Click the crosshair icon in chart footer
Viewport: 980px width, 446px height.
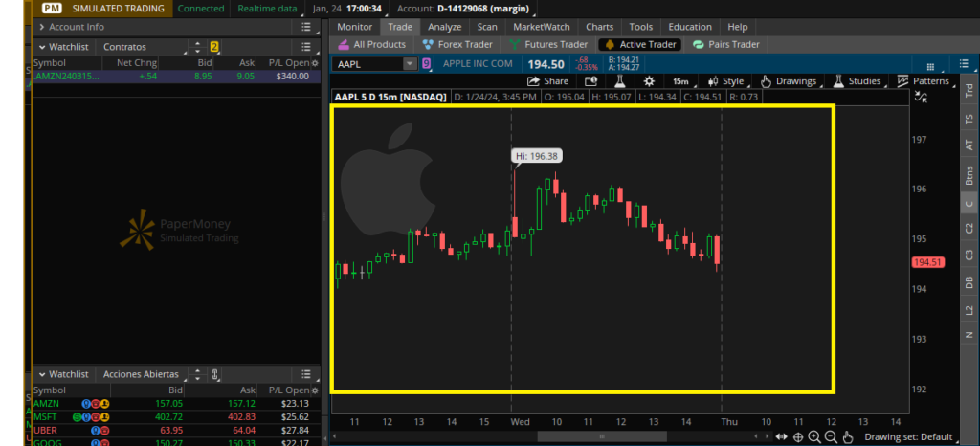coord(798,437)
